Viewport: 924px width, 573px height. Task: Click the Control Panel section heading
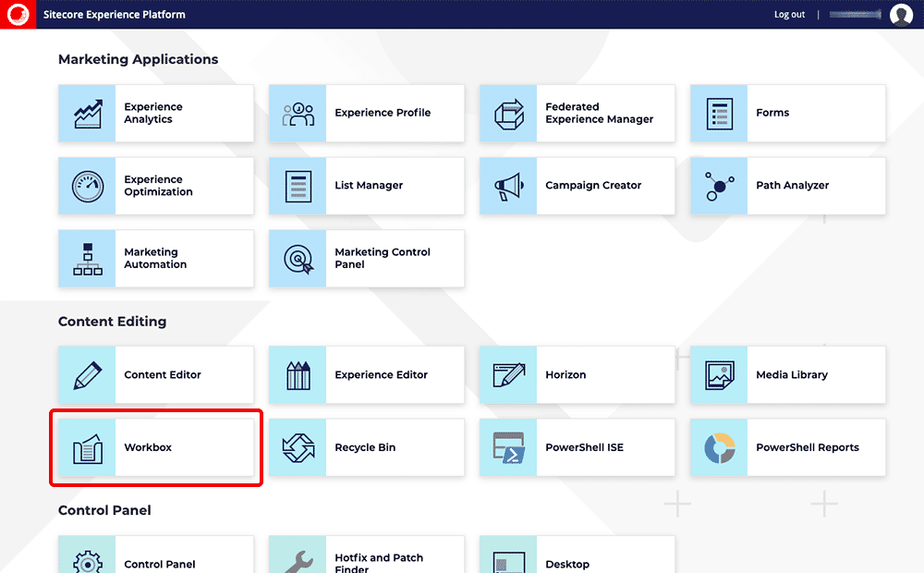tap(104, 510)
